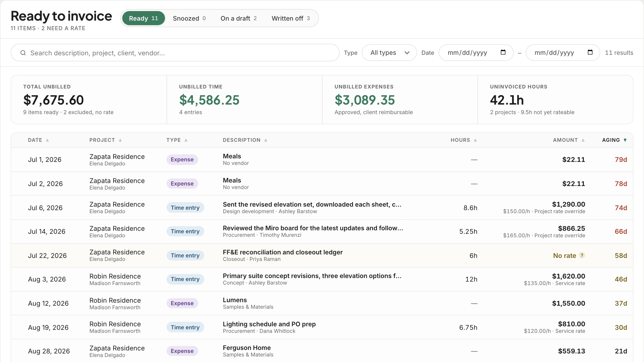Image resolution: width=644 pixels, height=362 pixels.
Task: Open the All types dropdown
Action: (x=389, y=53)
